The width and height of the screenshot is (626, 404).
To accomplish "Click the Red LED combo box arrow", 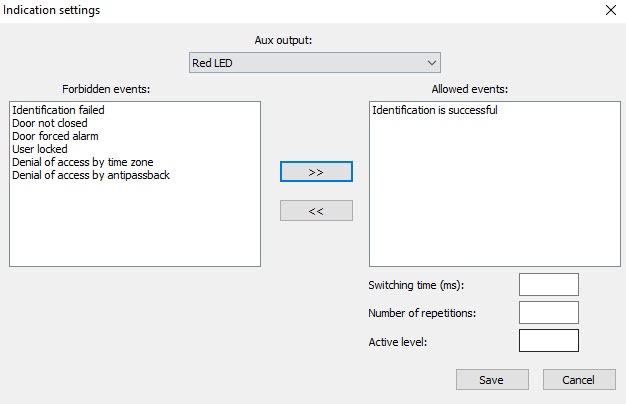I will (432, 63).
